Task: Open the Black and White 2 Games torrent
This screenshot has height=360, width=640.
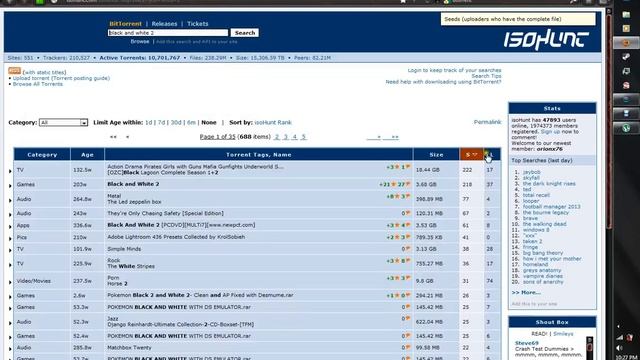Action: pyautogui.click(x=133, y=184)
